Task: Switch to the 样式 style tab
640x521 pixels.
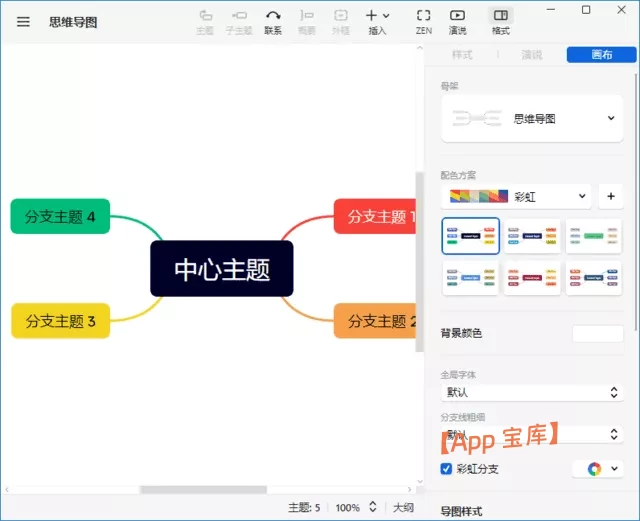Action: 462,55
